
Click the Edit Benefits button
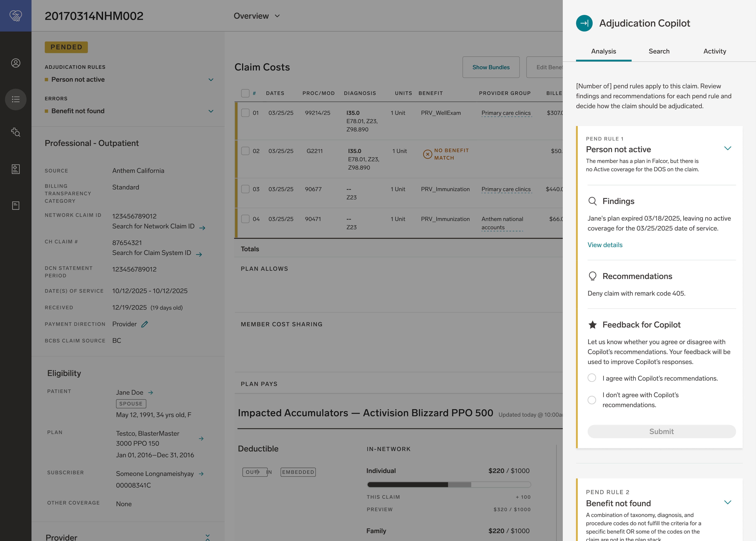[545, 67]
